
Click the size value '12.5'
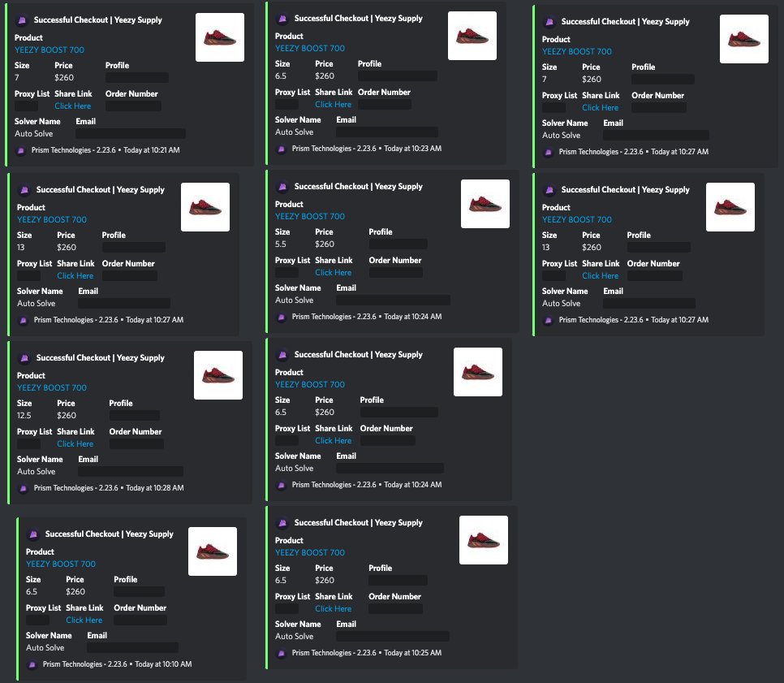tap(24, 415)
